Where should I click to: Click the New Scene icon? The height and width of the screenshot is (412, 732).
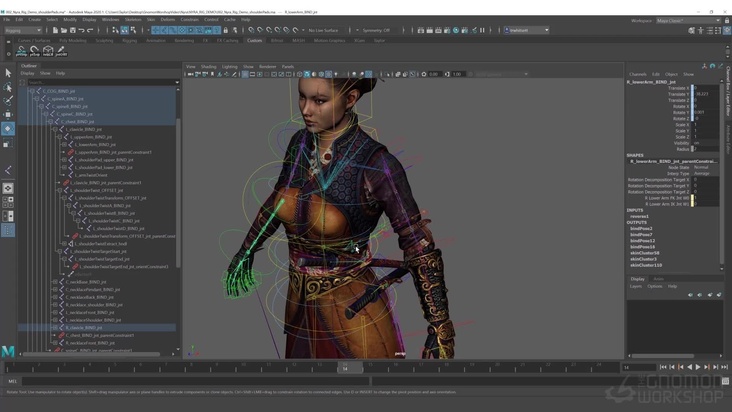point(55,30)
